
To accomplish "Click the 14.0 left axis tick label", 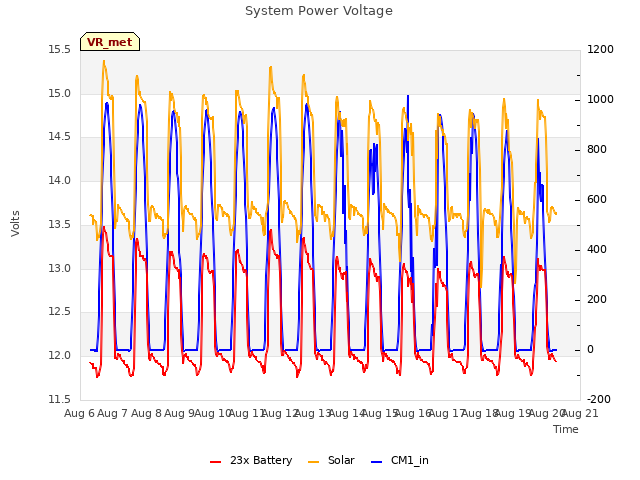I will tap(60, 180).
